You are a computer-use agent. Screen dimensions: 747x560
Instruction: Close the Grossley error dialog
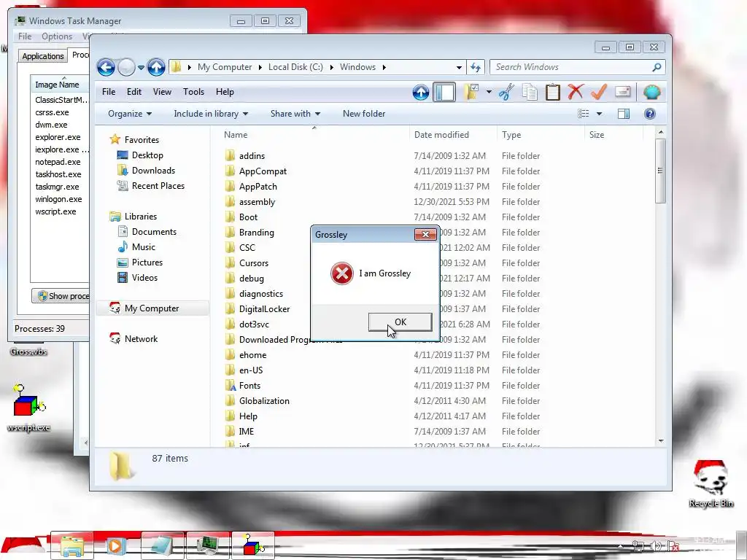pyautogui.click(x=425, y=234)
